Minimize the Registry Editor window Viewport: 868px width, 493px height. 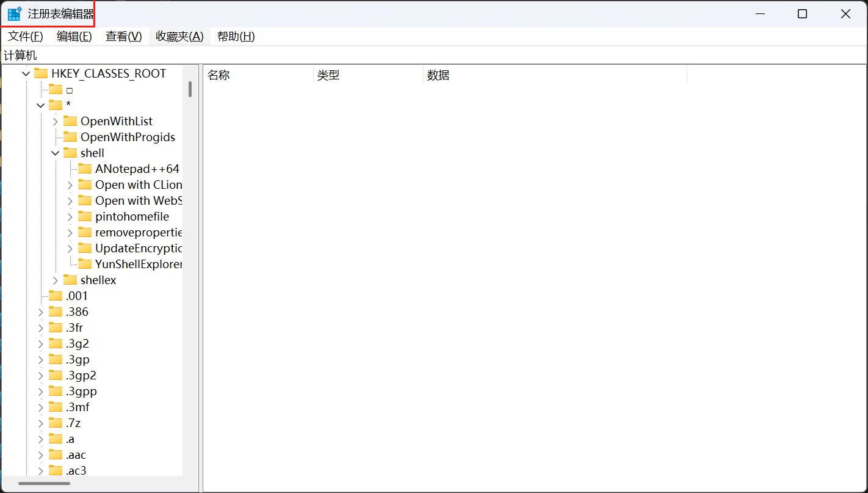click(760, 13)
